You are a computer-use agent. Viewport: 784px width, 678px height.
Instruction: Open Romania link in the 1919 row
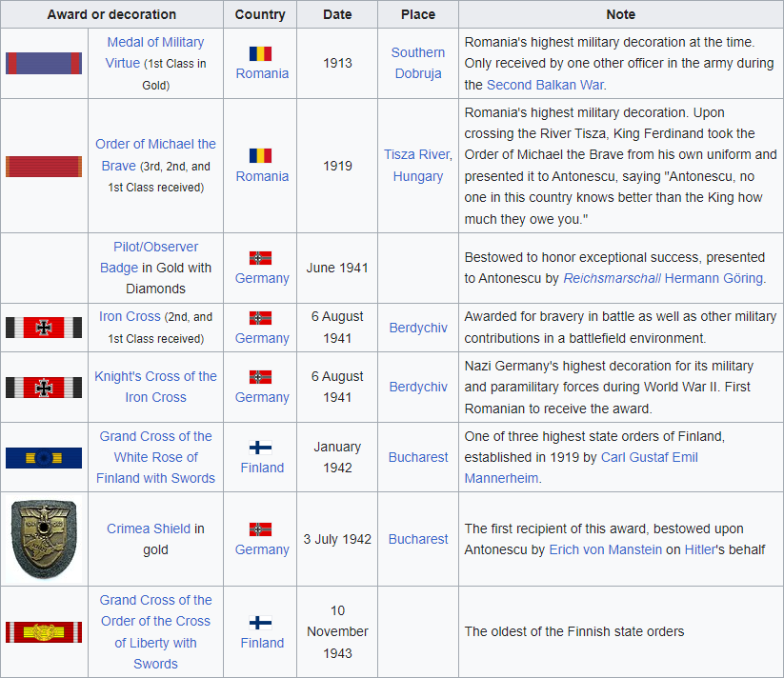262,176
